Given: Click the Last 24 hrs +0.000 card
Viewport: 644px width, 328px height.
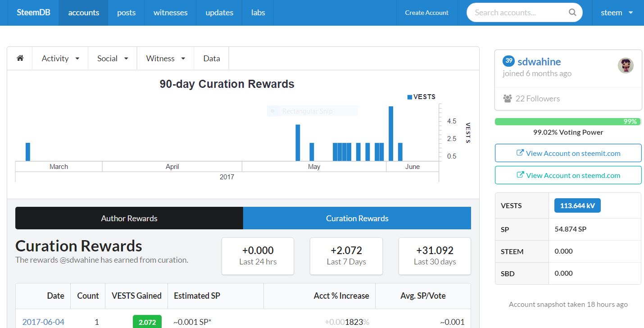Looking at the screenshot, I should point(258,256).
